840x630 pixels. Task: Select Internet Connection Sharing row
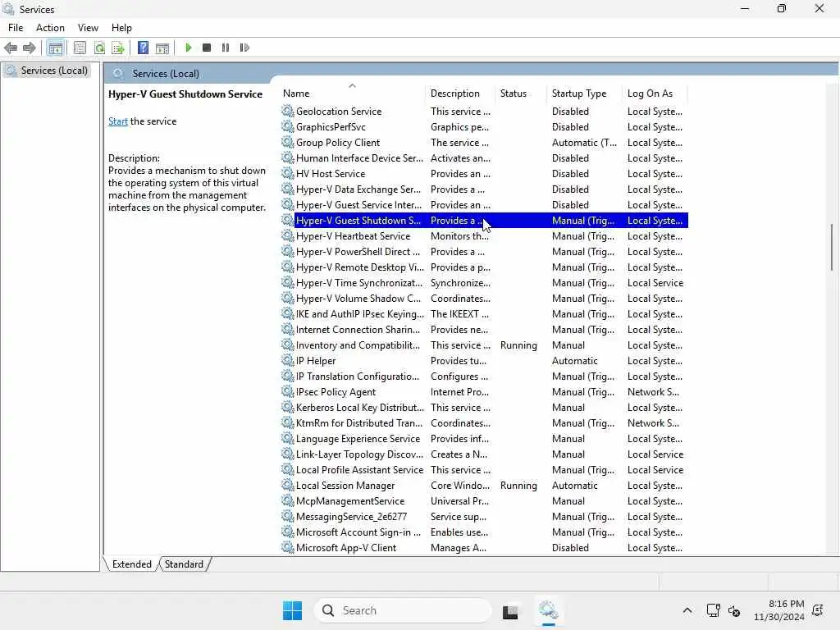pyautogui.click(x=484, y=330)
